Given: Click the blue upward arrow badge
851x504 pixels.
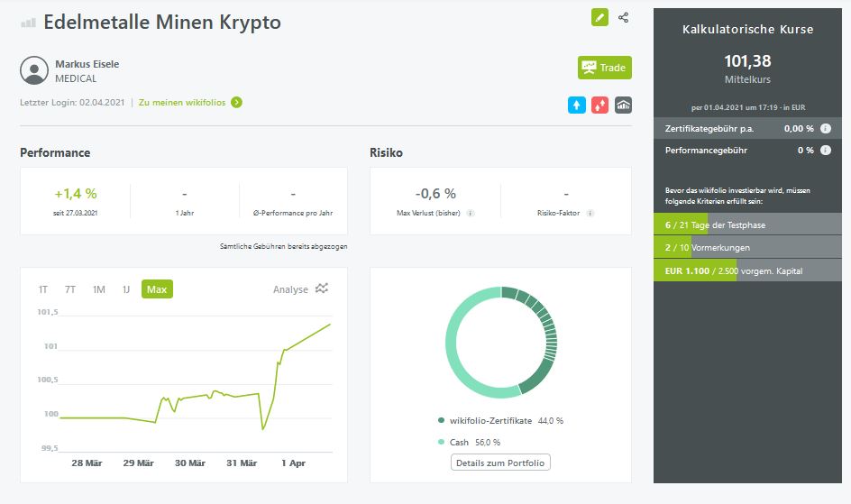Looking at the screenshot, I should [x=577, y=105].
